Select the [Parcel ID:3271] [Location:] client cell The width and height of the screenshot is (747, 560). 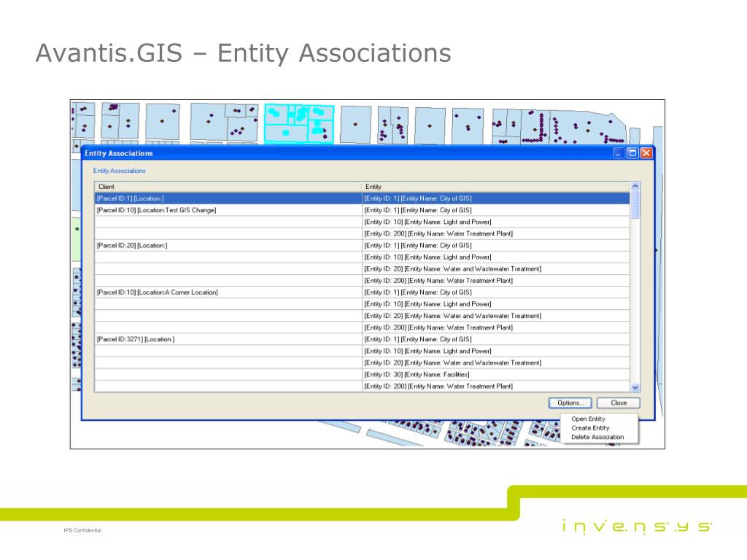pyautogui.click(x=228, y=339)
